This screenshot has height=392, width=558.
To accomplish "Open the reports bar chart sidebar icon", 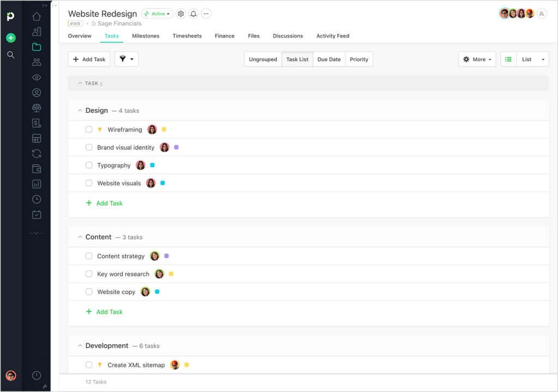I will pyautogui.click(x=37, y=184).
